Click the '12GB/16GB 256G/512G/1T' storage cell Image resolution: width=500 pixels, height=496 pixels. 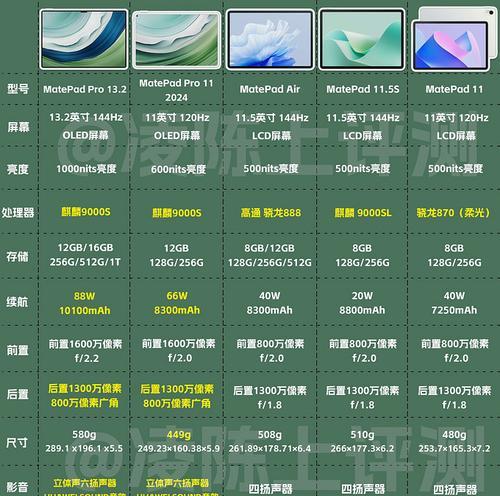[85, 255]
